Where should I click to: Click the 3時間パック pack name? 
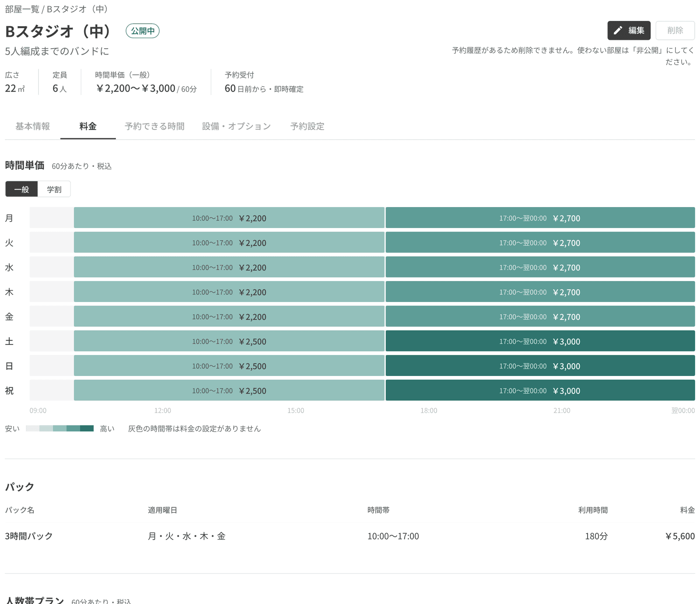tap(29, 536)
